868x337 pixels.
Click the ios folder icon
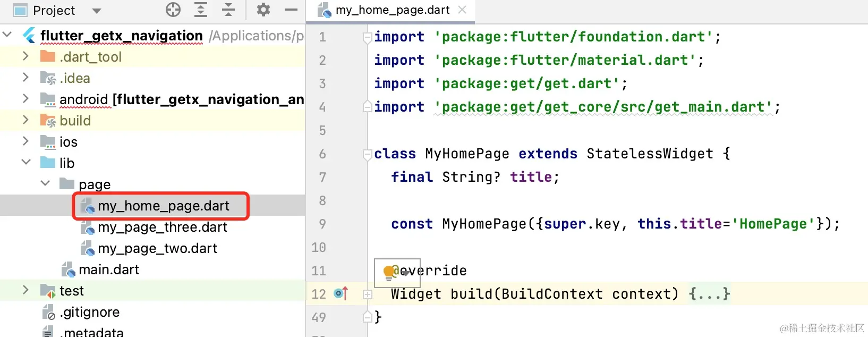tap(48, 142)
